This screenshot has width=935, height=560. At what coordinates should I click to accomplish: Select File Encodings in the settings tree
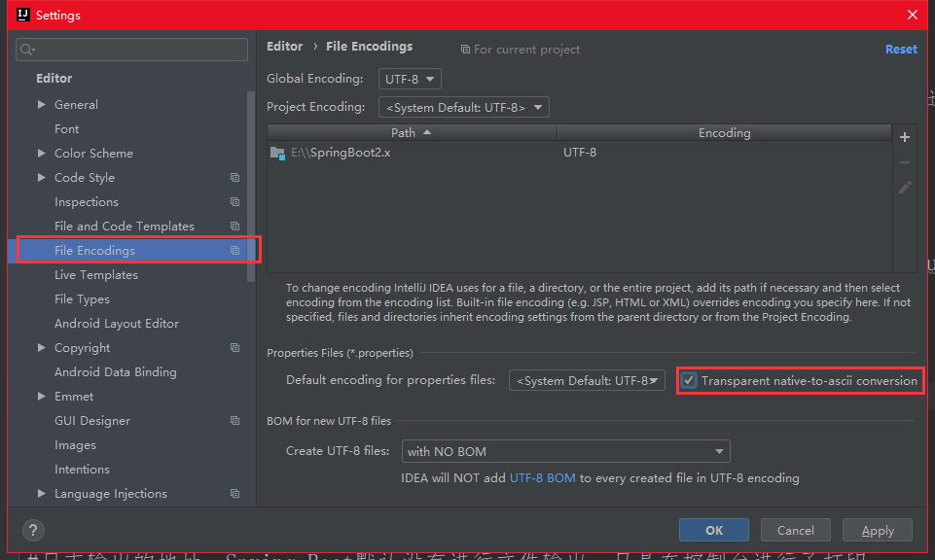[94, 251]
